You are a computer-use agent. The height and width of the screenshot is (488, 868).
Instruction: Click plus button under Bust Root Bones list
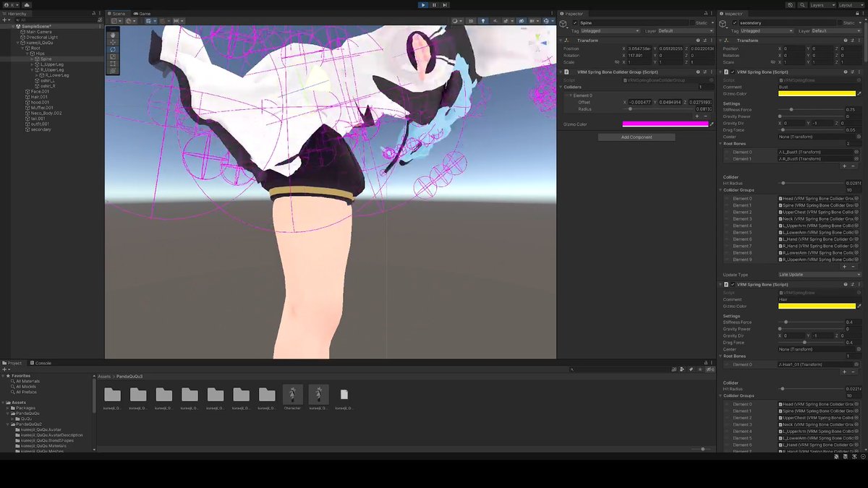[x=844, y=166]
